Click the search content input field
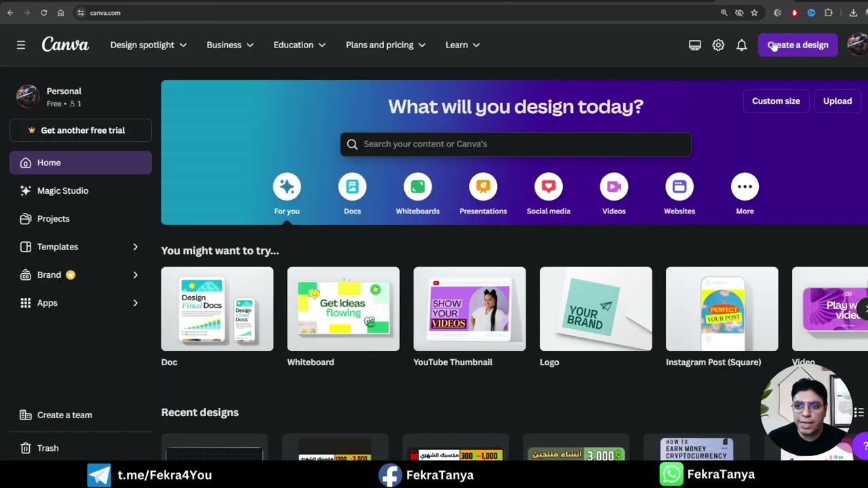The width and height of the screenshot is (868, 488). tap(515, 144)
